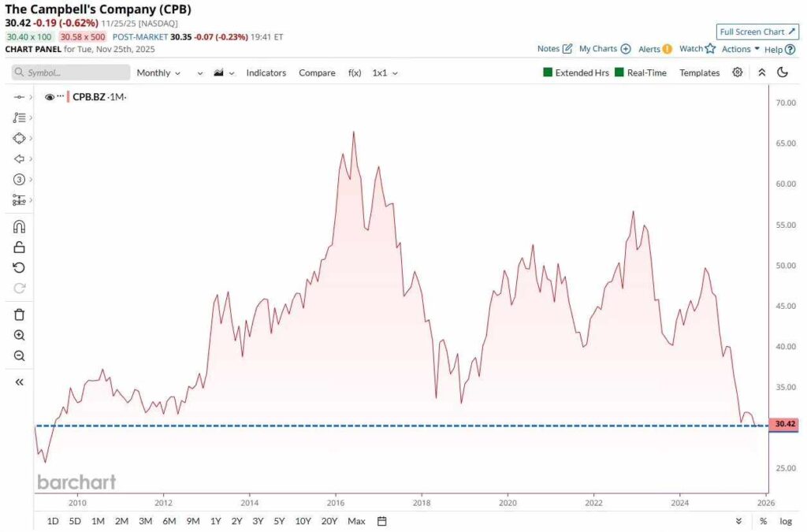Click the undo arrow in left toolbar

(x=20, y=268)
